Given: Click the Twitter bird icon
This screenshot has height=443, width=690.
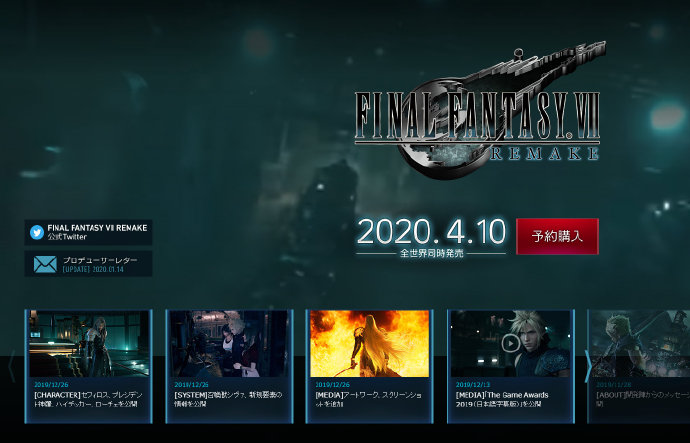Looking at the screenshot, I should pos(37,232).
